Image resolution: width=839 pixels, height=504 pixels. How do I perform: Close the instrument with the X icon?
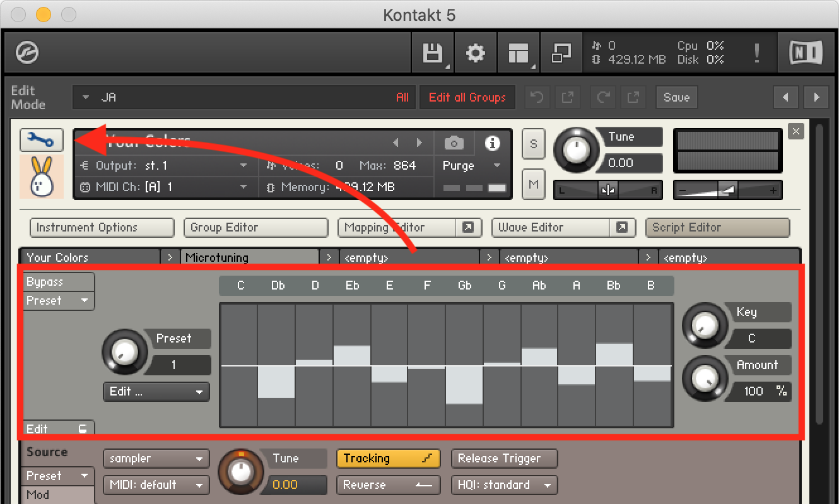coord(796,131)
